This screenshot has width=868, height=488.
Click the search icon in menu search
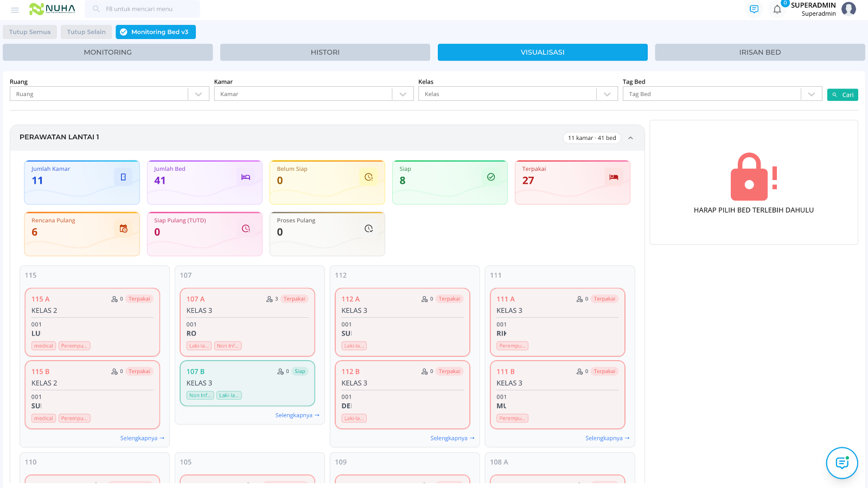tap(96, 9)
